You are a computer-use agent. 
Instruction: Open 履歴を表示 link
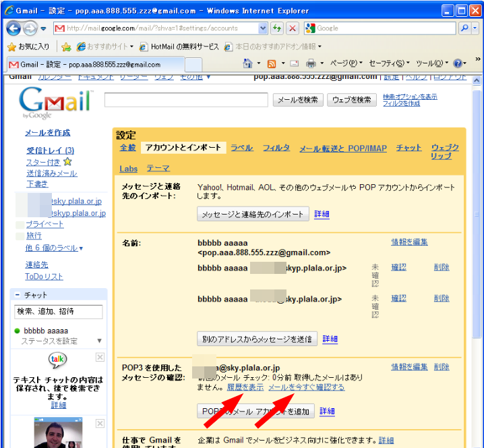245,387
